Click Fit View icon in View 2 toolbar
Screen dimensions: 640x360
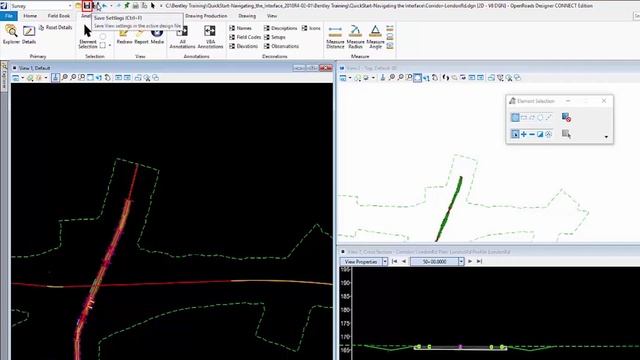click(x=417, y=78)
